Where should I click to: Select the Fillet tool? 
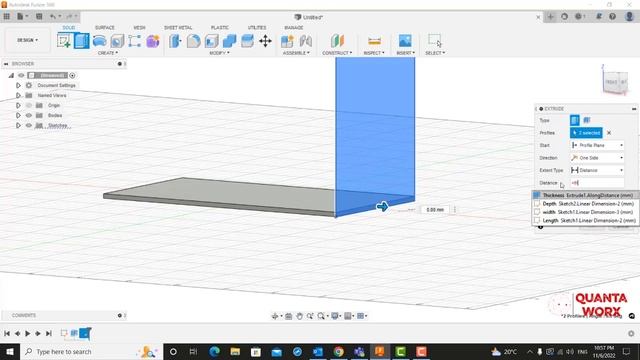pyautogui.click(x=193, y=41)
